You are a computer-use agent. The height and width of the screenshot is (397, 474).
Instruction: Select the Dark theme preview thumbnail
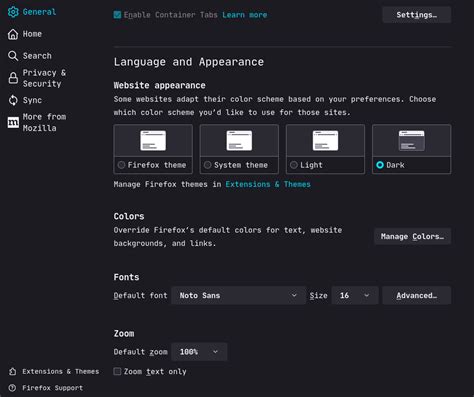[412, 141]
